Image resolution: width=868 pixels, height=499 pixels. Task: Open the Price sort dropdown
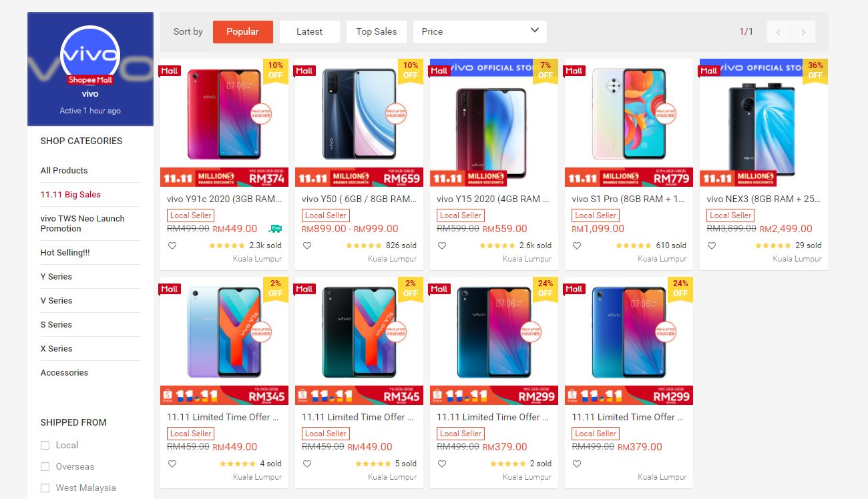479,31
